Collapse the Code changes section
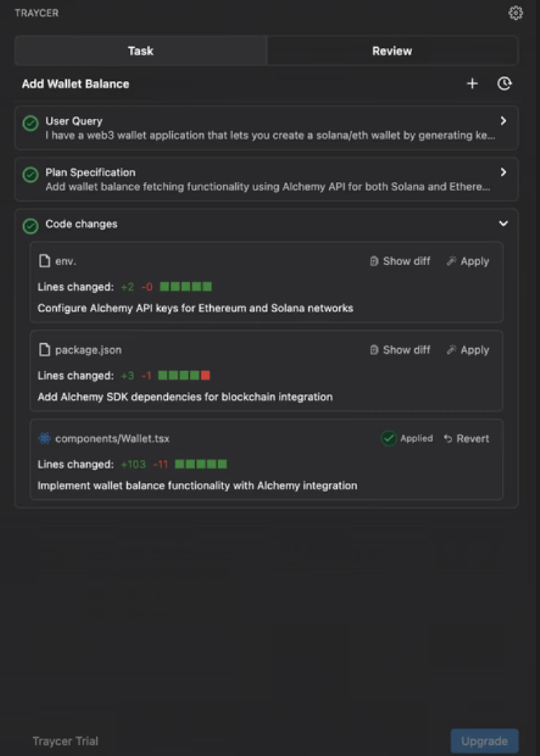 pyautogui.click(x=503, y=224)
